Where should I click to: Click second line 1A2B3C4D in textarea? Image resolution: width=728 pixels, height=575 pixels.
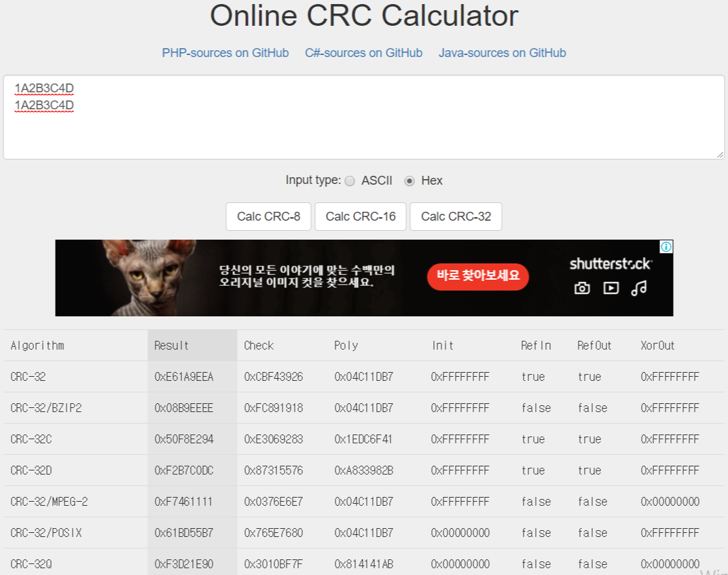44,105
